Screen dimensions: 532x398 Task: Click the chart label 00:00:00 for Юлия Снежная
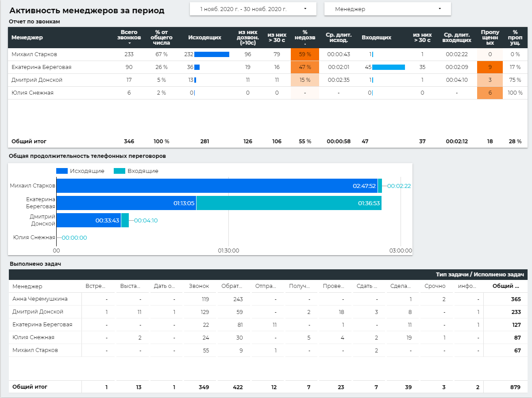(x=74, y=237)
